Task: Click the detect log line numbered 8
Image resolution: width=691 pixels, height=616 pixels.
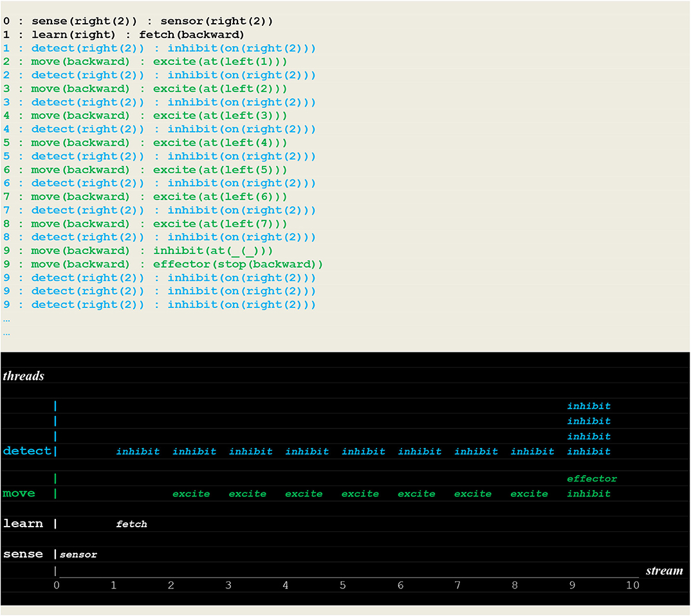Action: 160,237
